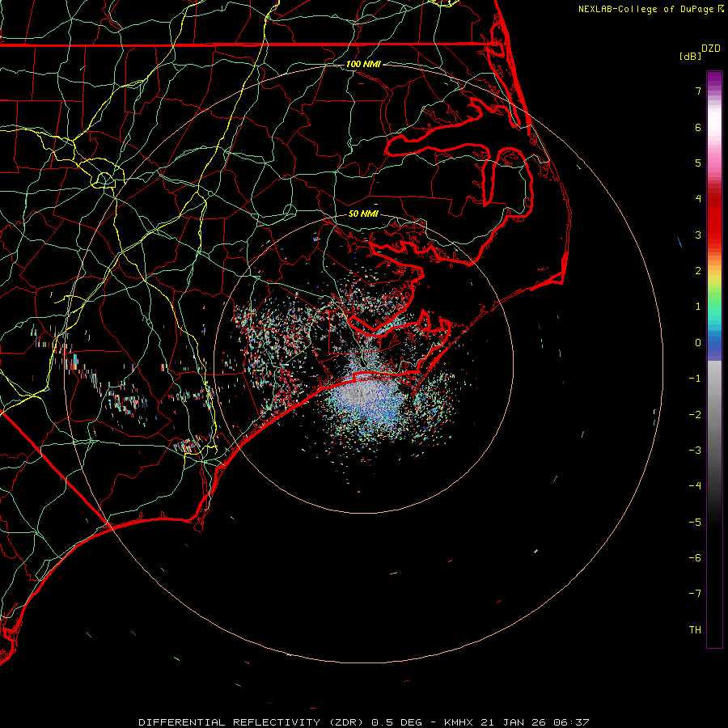The image size is (728, 728).
Task: Click the 5 value on color scale
Action: click(698, 163)
